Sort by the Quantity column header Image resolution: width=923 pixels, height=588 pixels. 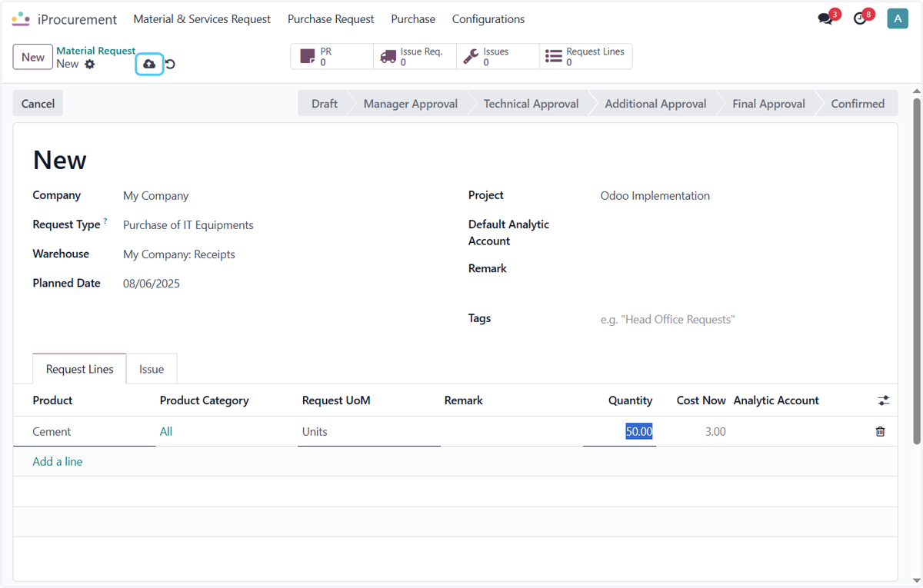(630, 400)
